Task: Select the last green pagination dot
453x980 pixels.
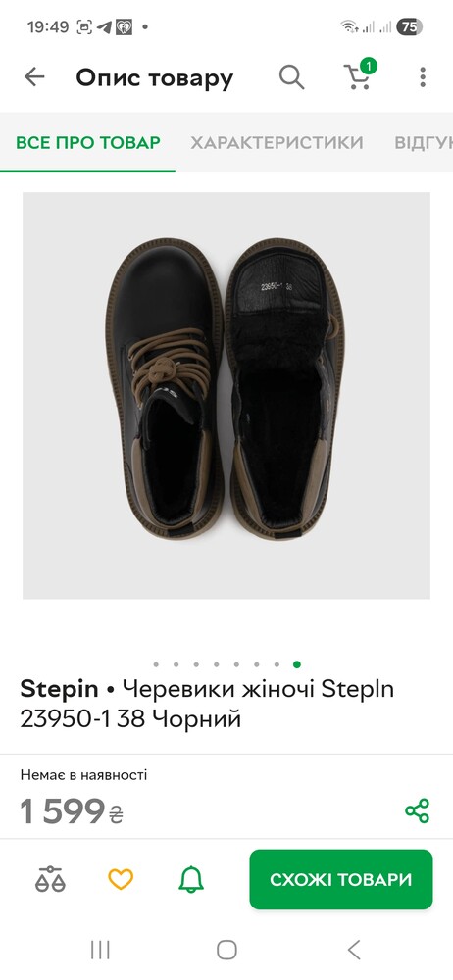Action: tap(296, 664)
